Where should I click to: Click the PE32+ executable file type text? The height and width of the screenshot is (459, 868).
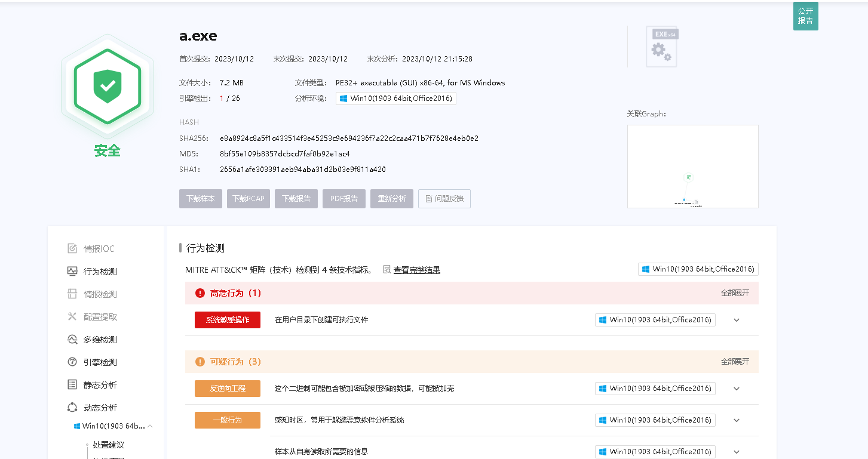click(x=421, y=83)
